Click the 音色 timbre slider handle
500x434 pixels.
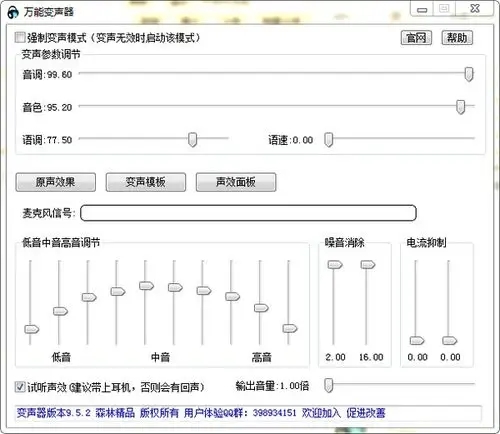click(461, 107)
